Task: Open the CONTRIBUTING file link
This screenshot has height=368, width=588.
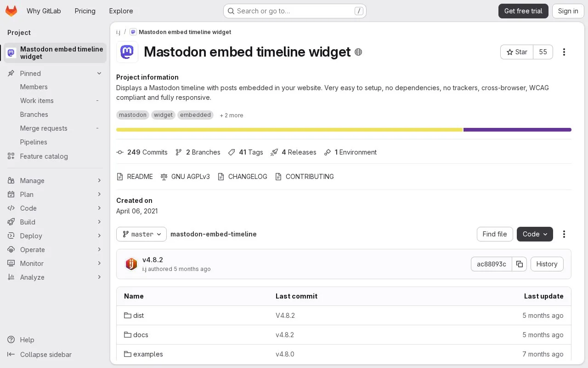Action: 304,177
